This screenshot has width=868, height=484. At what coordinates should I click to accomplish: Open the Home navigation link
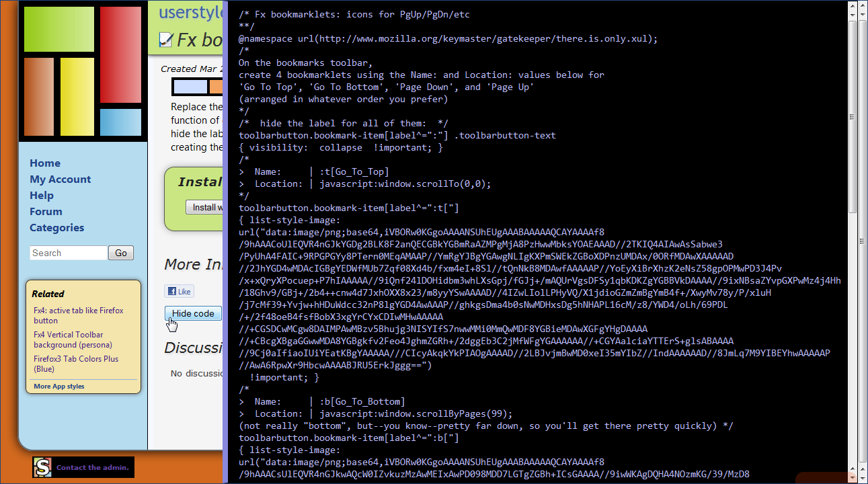pos(45,163)
